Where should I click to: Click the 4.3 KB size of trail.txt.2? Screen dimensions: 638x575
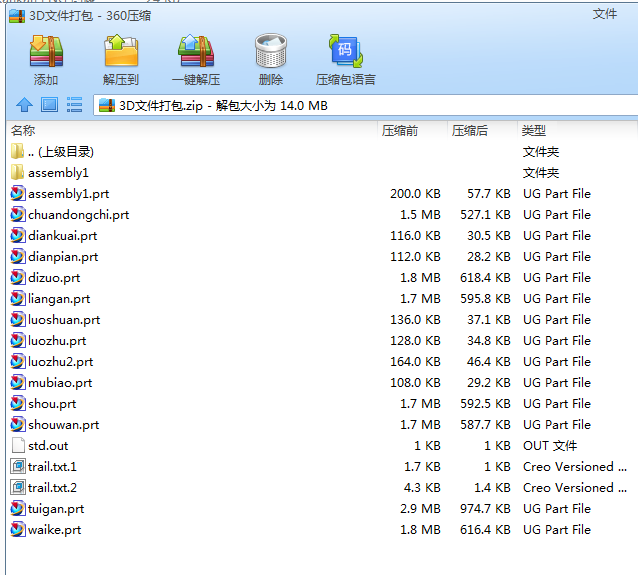pyautogui.click(x=422, y=488)
